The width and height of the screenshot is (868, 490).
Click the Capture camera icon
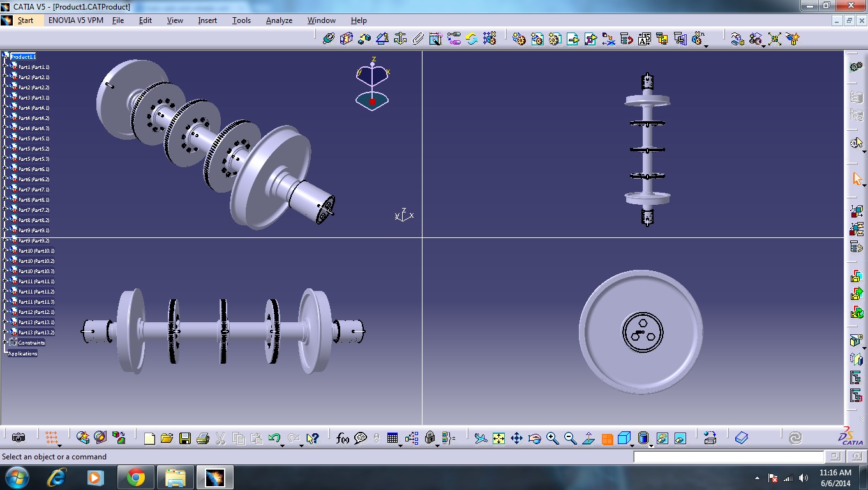pos(19,438)
